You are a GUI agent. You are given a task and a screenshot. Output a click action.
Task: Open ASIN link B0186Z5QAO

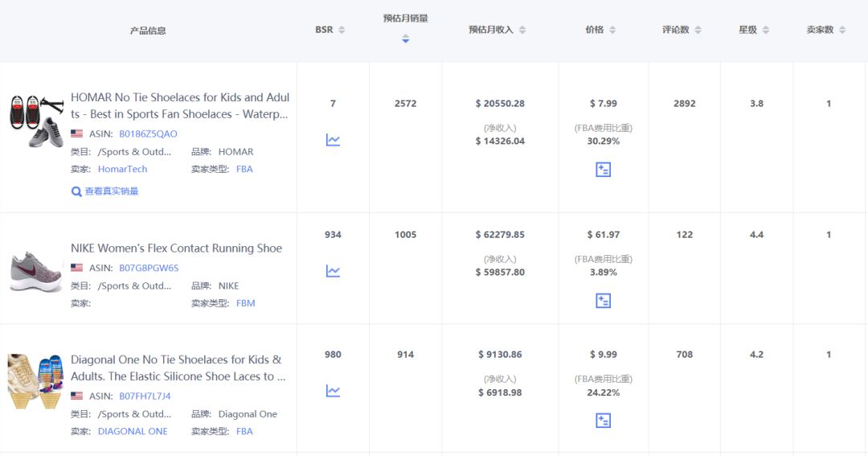point(148,134)
